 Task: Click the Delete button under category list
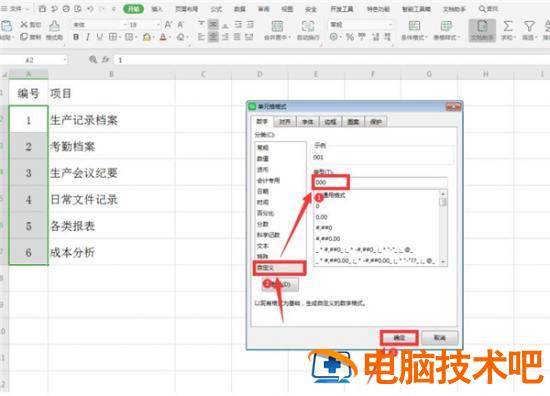(281, 284)
